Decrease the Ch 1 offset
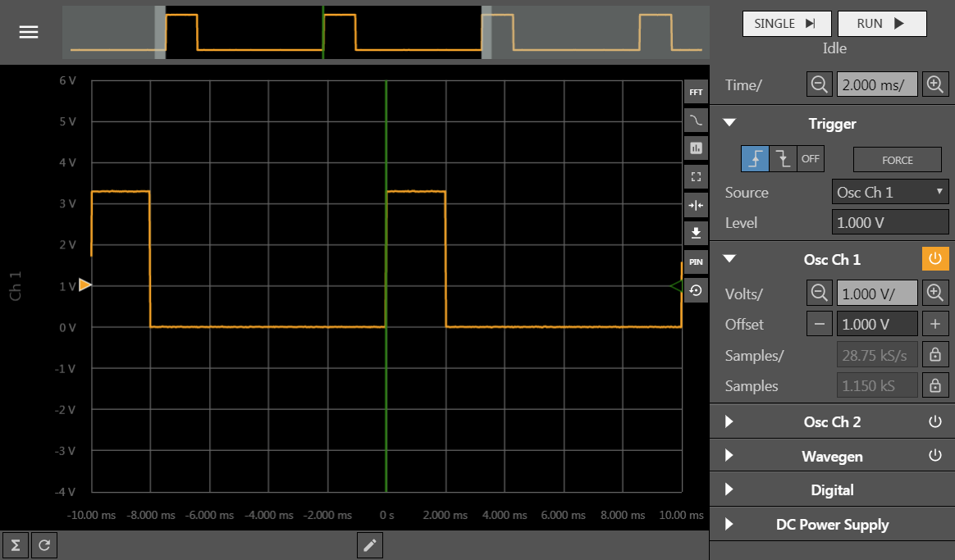955x560 pixels. 819,324
